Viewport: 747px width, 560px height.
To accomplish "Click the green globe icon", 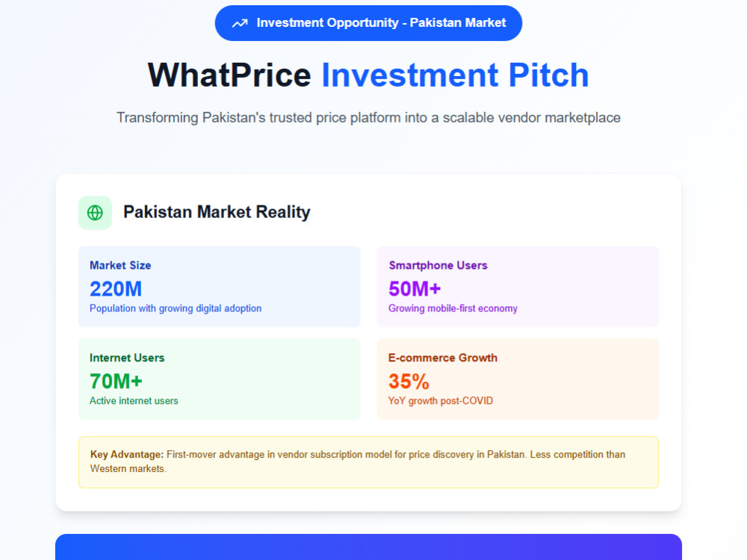I will [x=96, y=212].
